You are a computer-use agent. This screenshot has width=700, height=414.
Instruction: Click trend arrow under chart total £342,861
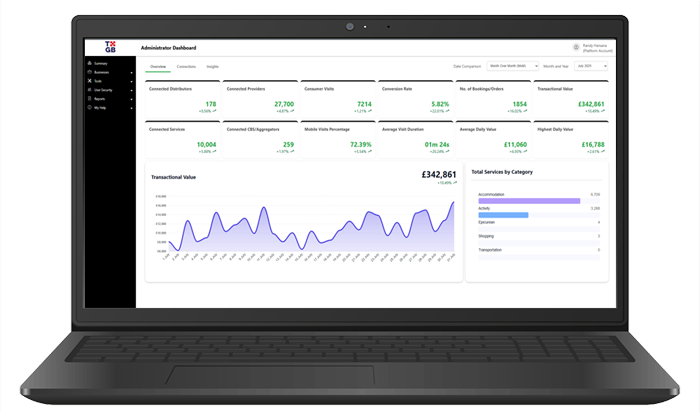[x=455, y=183]
